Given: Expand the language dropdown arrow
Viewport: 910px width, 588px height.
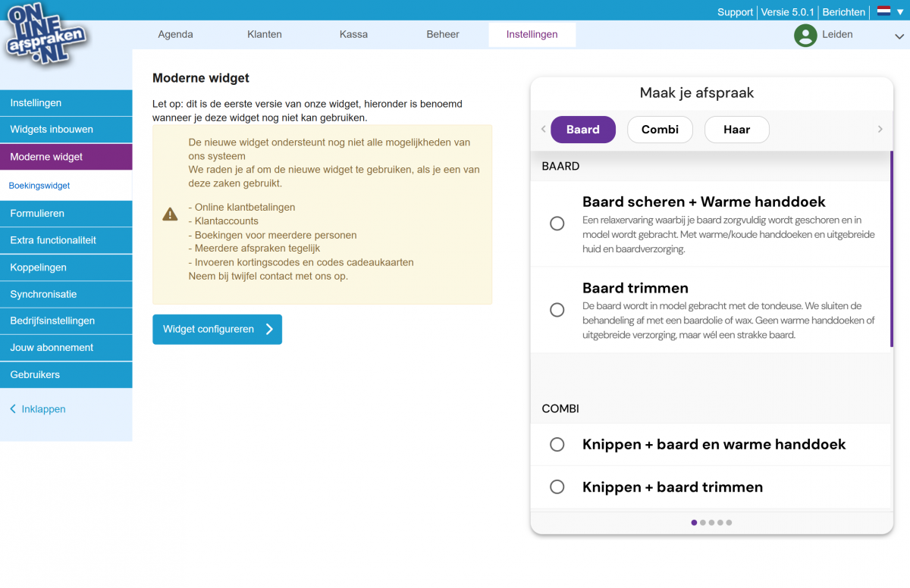Looking at the screenshot, I should pyautogui.click(x=900, y=12).
